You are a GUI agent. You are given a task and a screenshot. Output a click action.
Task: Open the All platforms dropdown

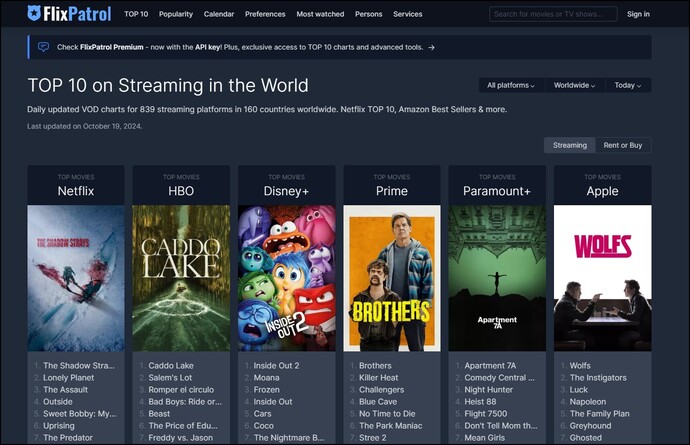(x=511, y=85)
